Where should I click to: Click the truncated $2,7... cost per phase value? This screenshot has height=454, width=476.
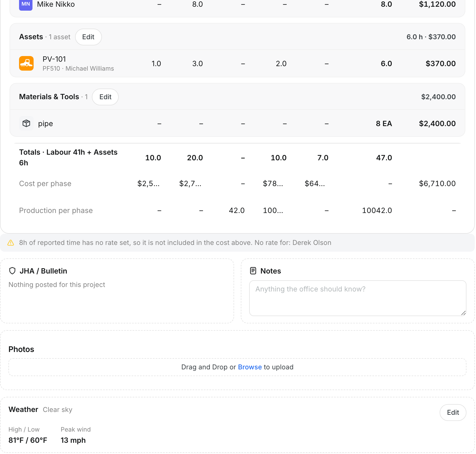(190, 184)
